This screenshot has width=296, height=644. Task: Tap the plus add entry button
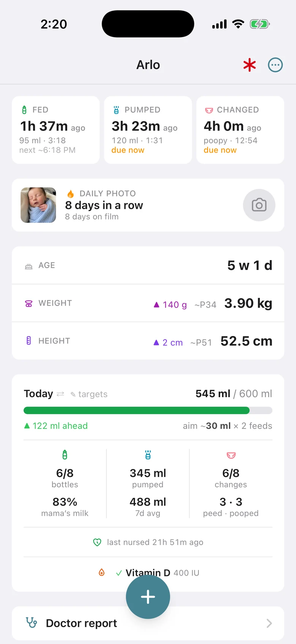point(148,597)
